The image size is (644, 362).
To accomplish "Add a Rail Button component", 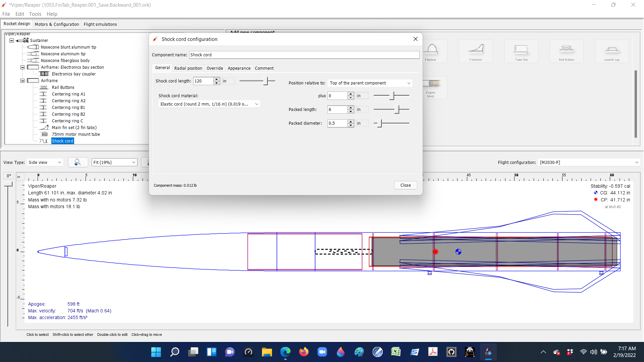I will [567, 51].
